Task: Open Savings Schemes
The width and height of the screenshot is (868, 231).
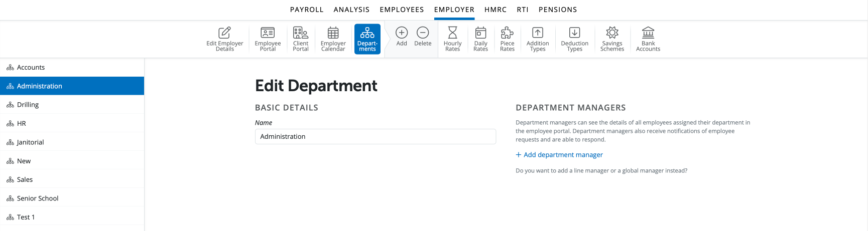Action: pos(612,39)
